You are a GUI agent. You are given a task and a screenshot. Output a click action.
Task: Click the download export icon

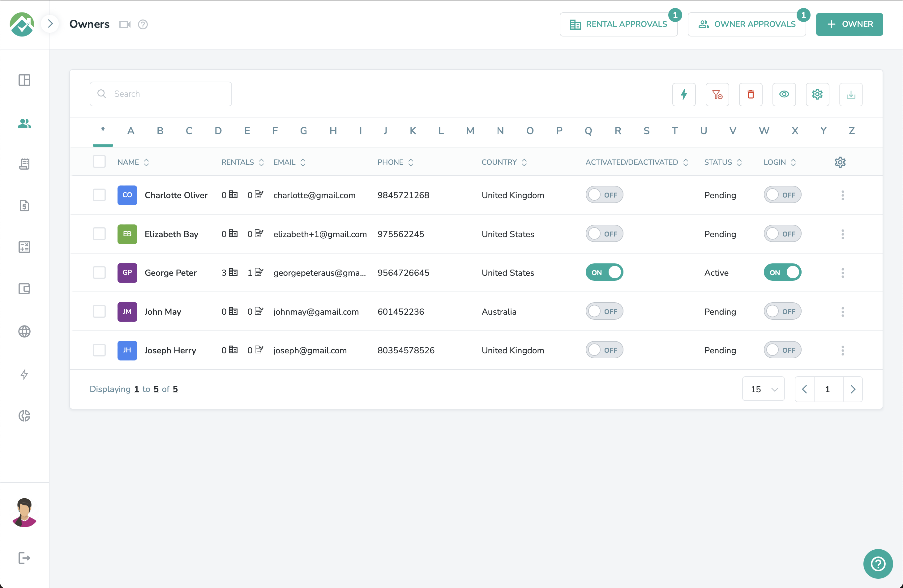[851, 95]
